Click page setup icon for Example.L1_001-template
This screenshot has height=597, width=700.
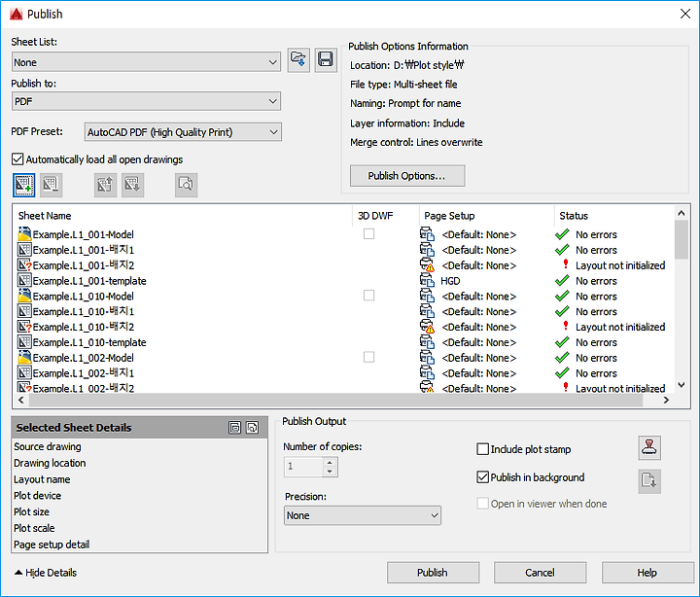(427, 280)
